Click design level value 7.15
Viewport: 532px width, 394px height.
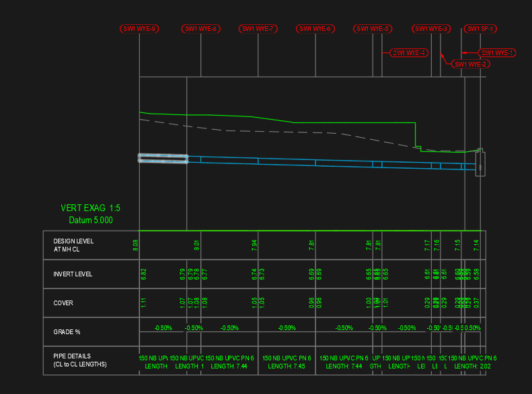pos(458,245)
